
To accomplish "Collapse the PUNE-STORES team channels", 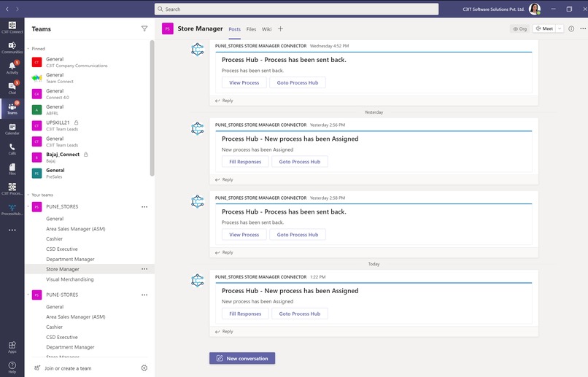I will tap(28, 295).
